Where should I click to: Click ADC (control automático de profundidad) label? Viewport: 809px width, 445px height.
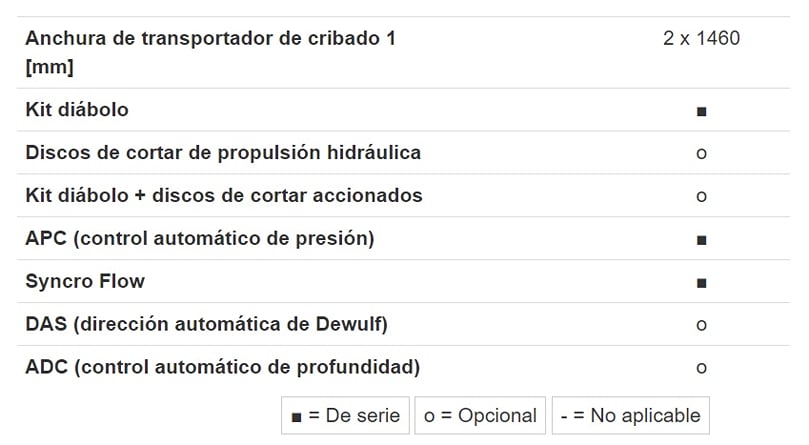point(222,368)
